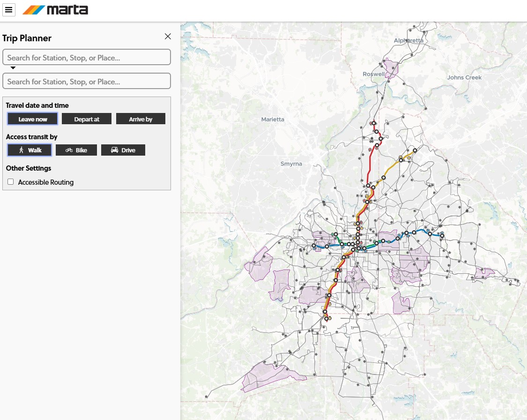Select the Leave now option
The width and height of the screenshot is (527, 420).
pos(33,119)
